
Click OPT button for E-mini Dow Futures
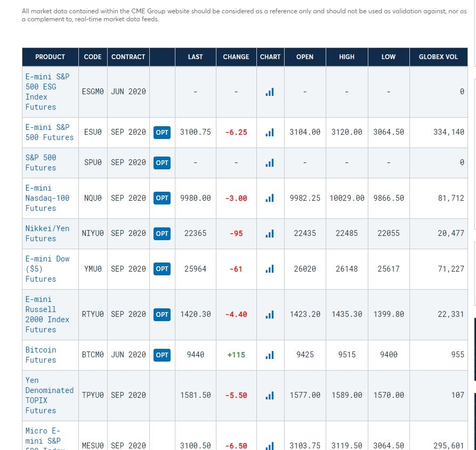click(x=162, y=269)
